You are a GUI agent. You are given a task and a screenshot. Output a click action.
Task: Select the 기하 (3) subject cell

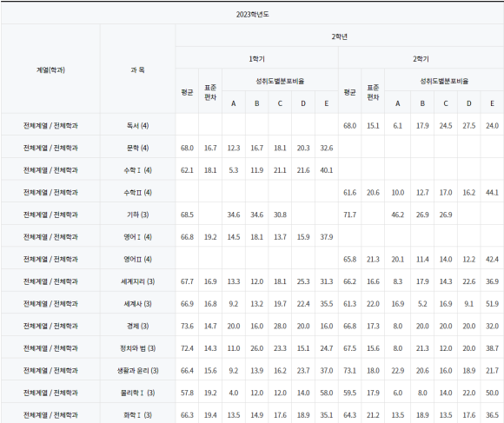click(137, 215)
